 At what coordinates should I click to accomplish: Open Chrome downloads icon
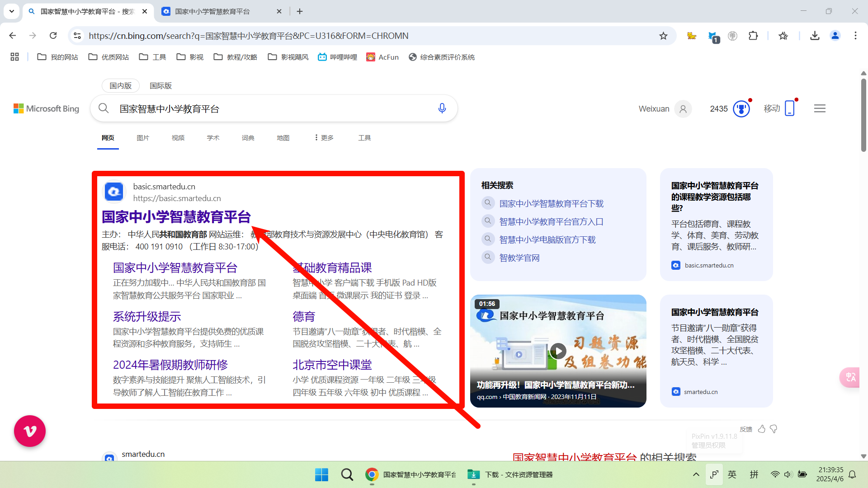coord(815,36)
